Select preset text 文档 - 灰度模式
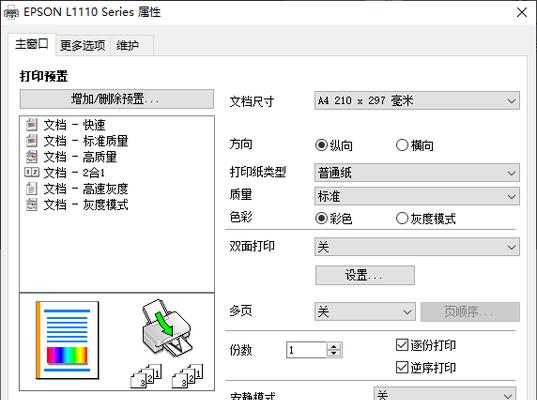This screenshot has height=400, width=537. [x=86, y=205]
